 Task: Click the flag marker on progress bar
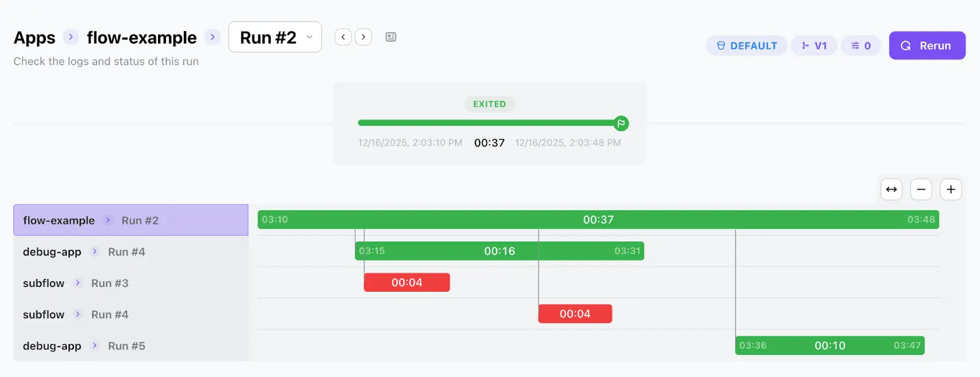[621, 123]
